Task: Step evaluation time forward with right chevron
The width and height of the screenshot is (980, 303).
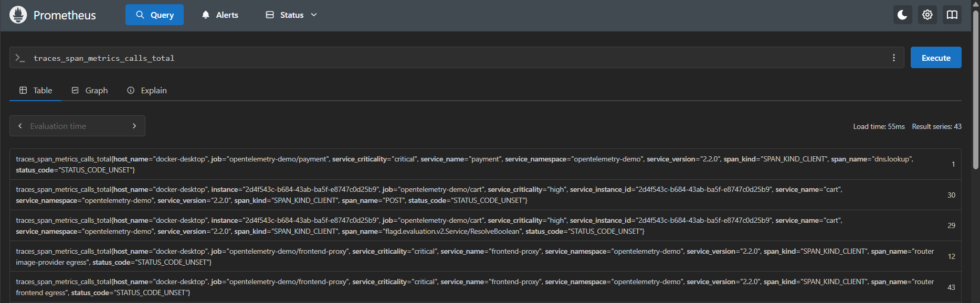Action: pyautogui.click(x=134, y=126)
